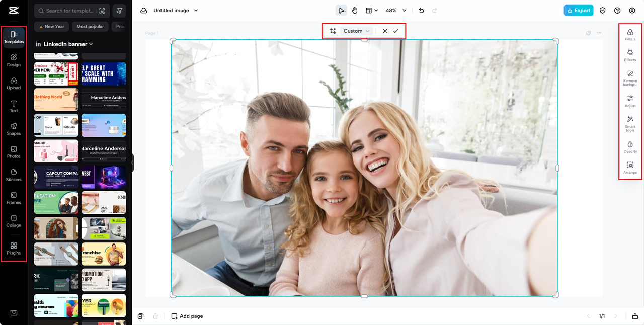Screen dimensions: 644x325
Task: Confirm the crop with checkmark
Action: pyautogui.click(x=396, y=31)
